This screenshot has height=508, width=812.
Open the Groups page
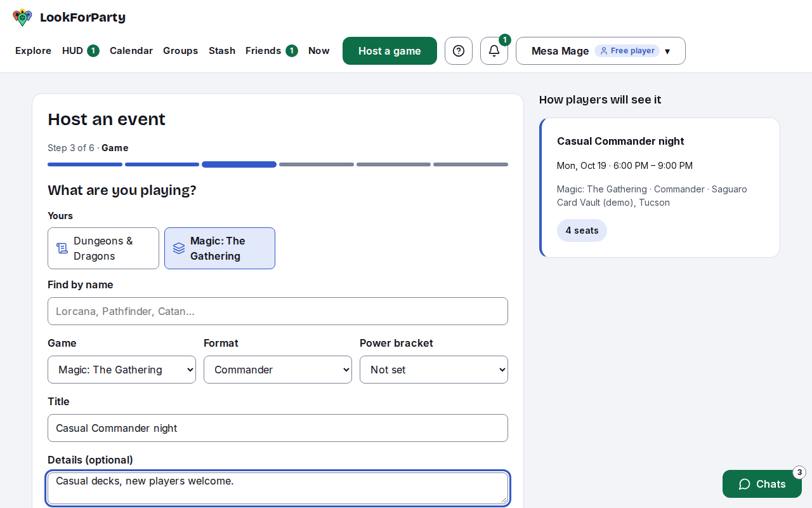pyautogui.click(x=181, y=51)
